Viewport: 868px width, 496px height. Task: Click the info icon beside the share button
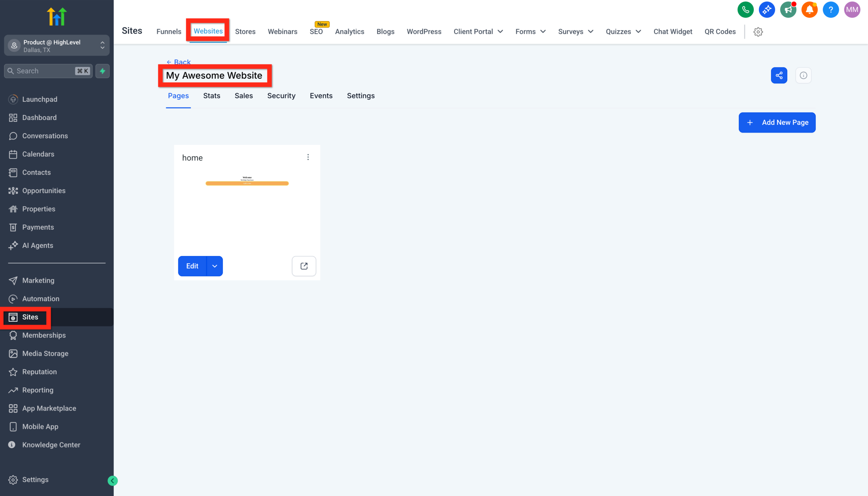(803, 75)
